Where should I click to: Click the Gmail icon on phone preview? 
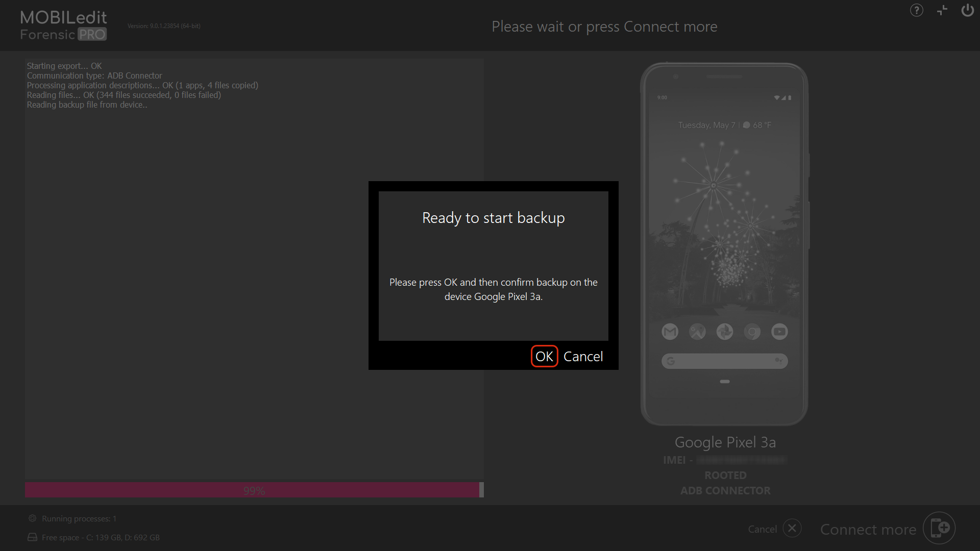tap(670, 332)
